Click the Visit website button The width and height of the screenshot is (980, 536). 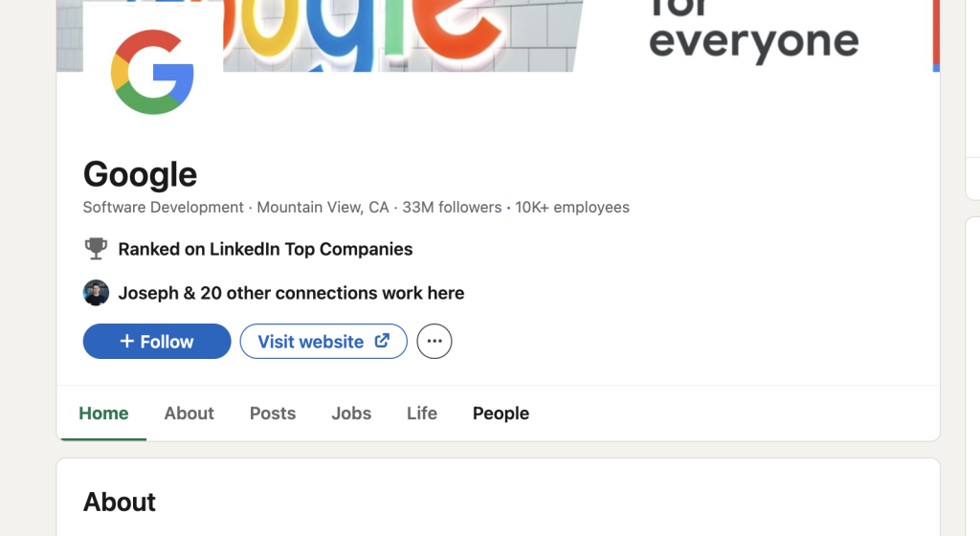pos(323,341)
